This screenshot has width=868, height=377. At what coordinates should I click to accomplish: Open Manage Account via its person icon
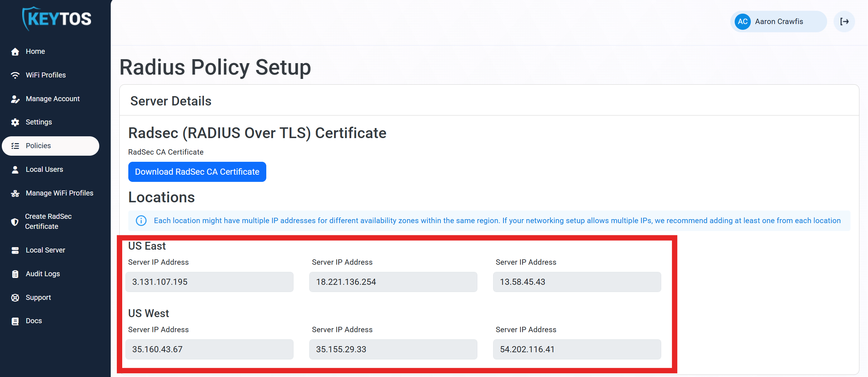tap(15, 99)
